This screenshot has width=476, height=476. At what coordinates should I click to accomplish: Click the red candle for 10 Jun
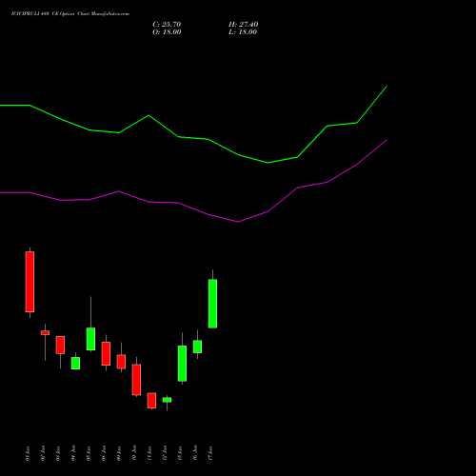[136, 380]
